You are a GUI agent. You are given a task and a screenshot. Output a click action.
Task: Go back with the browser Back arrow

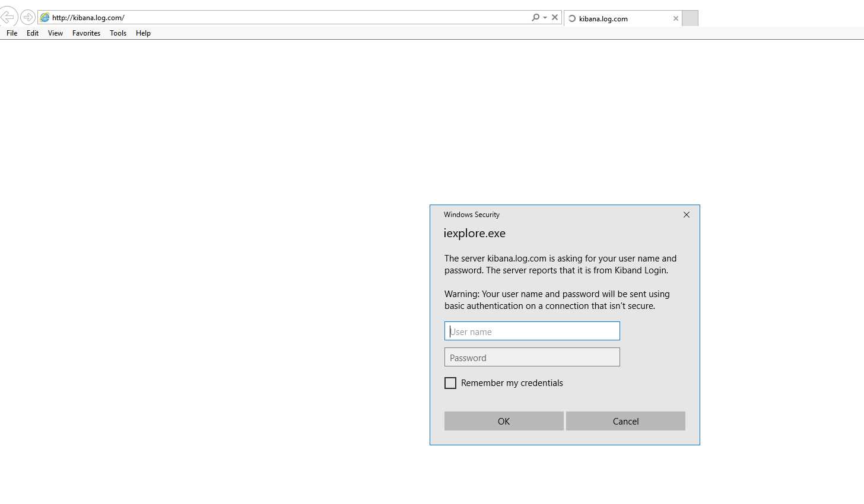pyautogui.click(x=8, y=17)
